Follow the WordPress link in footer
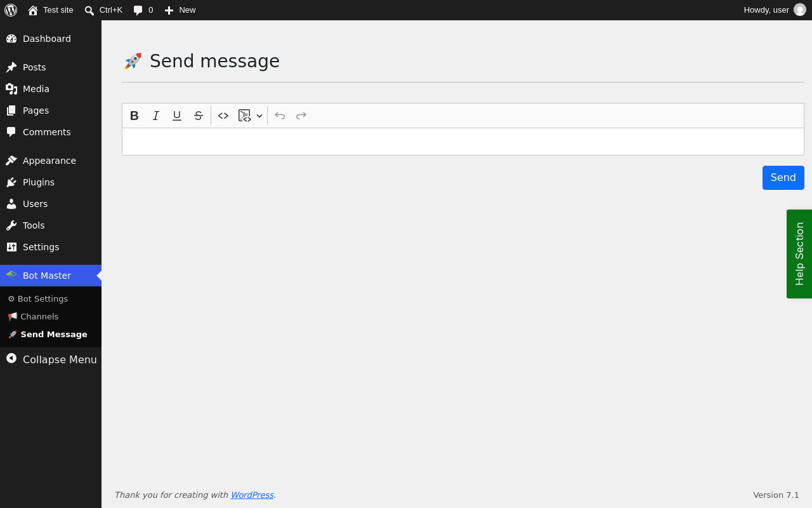The width and height of the screenshot is (812, 508). click(252, 495)
